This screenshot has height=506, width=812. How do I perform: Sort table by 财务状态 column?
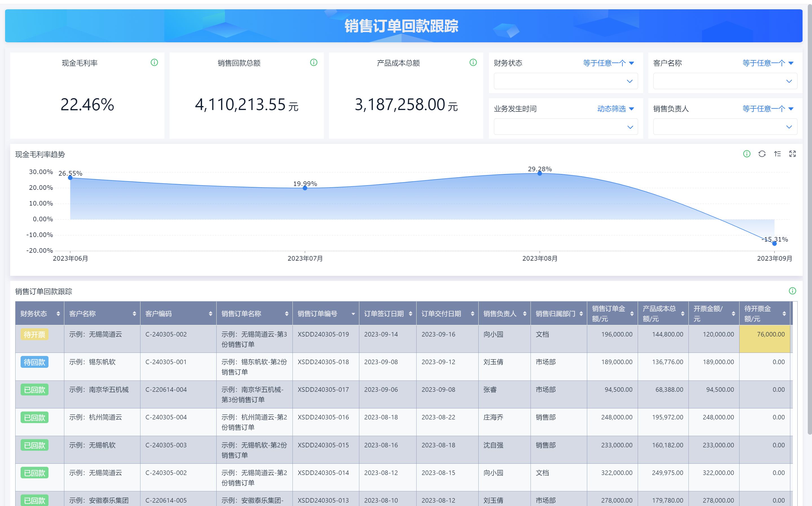[58, 314]
